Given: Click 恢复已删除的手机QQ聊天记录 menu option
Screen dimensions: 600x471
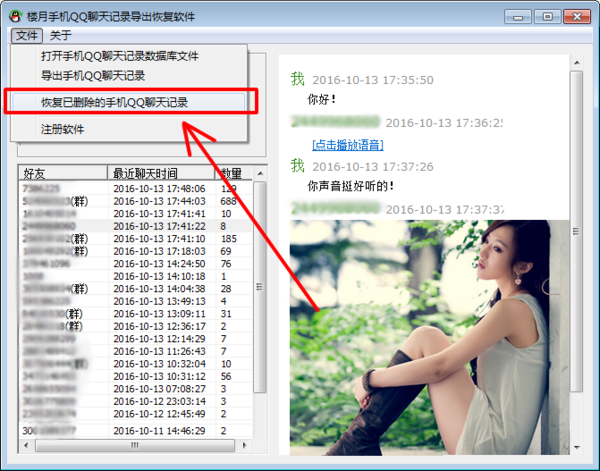Looking at the screenshot, I should (x=114, y=102).
